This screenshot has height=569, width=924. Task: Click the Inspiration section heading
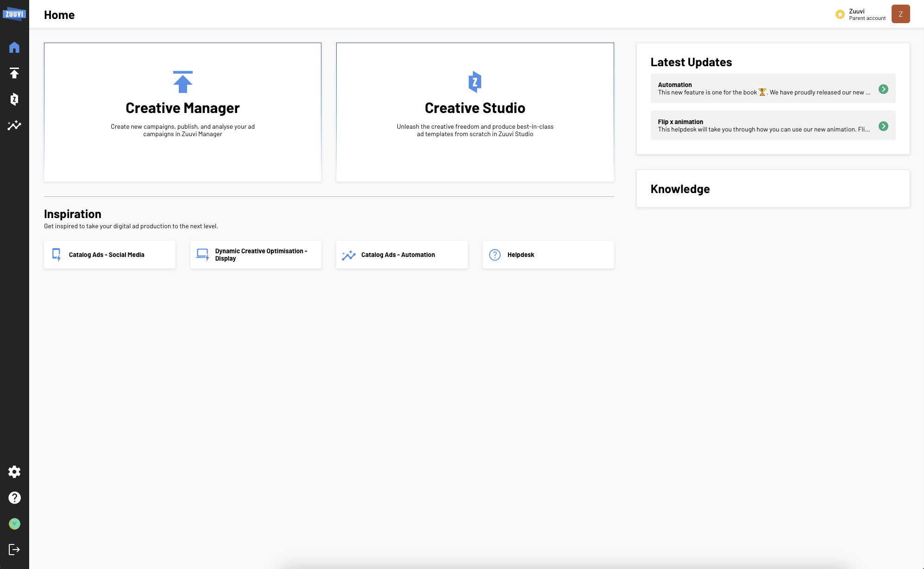pos(73,214)
